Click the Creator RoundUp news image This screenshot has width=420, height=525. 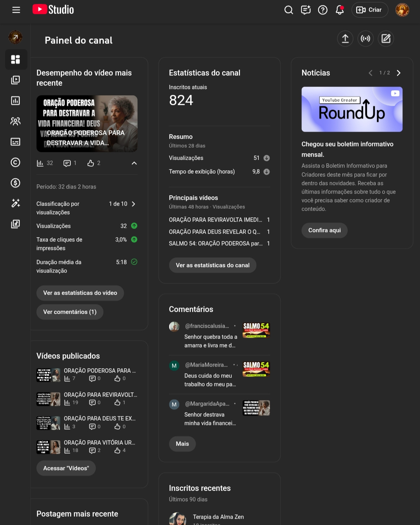(352, 109)
